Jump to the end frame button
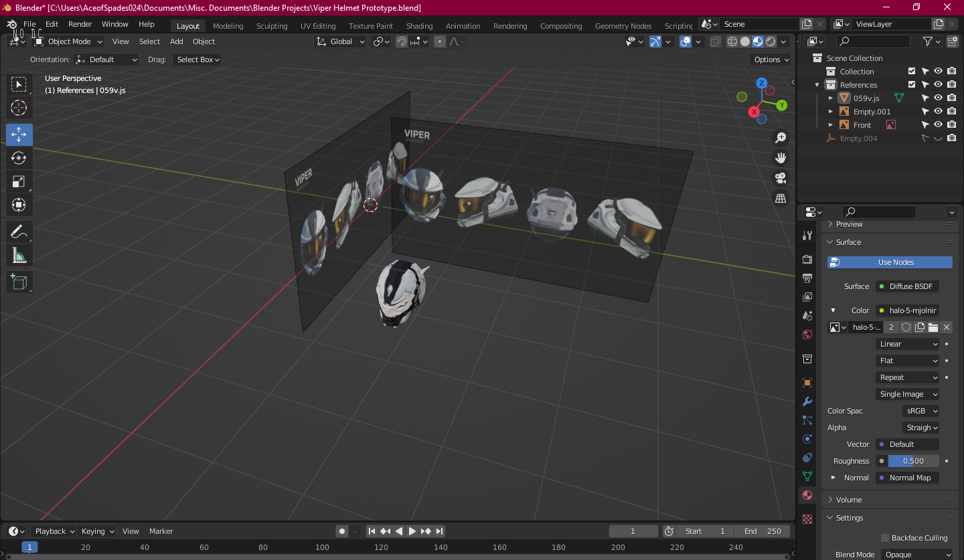Viewport: 964px width, 560px height. point(439,531)
